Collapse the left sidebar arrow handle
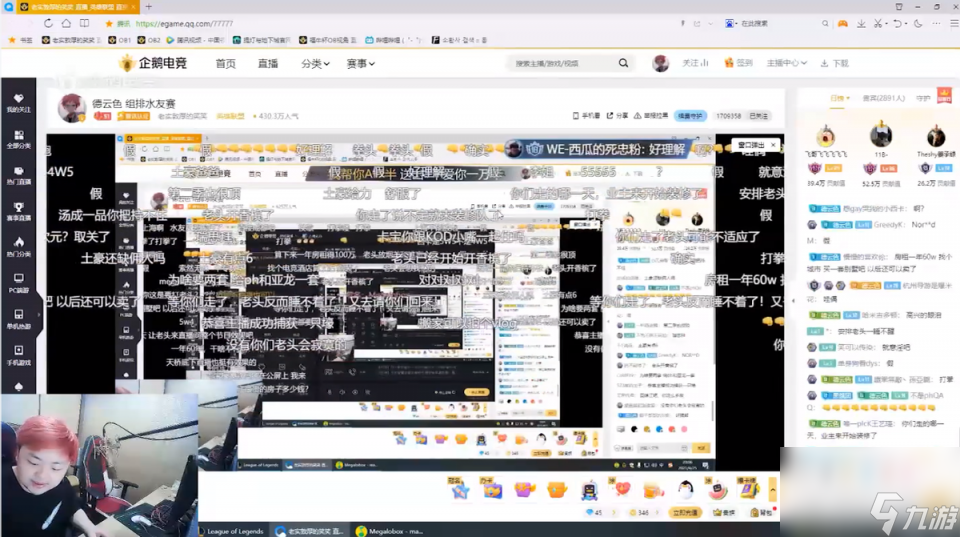The image size is (960, 537). pyautogui.click(x=39, y=315)
